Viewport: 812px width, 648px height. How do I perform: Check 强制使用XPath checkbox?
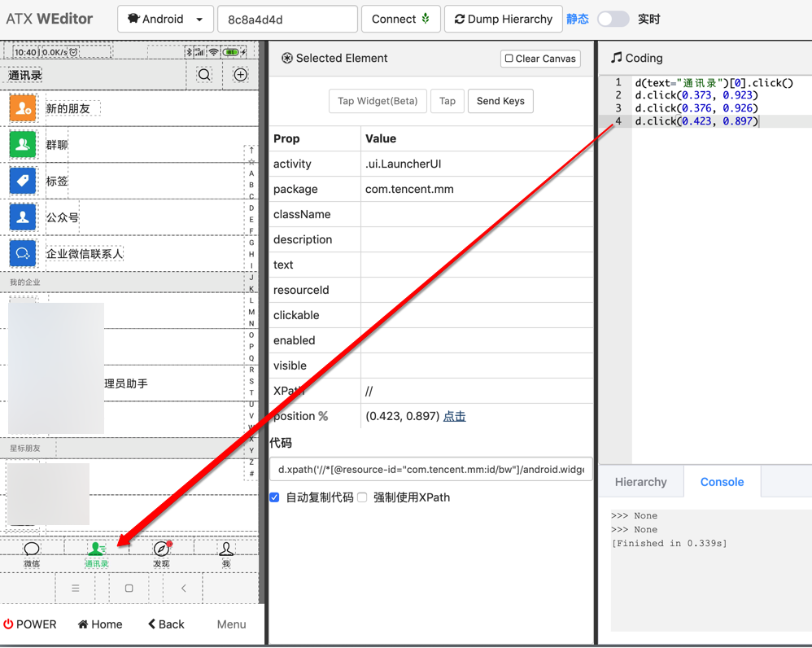click(363, 497)
